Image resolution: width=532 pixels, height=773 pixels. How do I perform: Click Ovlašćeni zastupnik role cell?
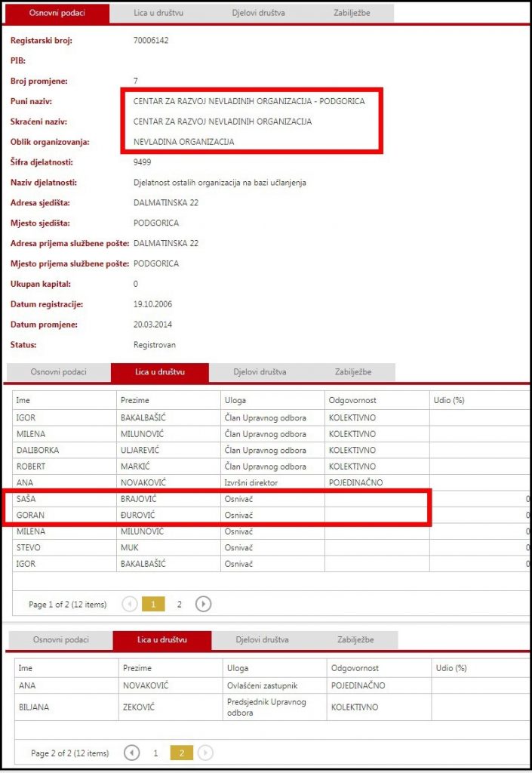pos(275,685)
